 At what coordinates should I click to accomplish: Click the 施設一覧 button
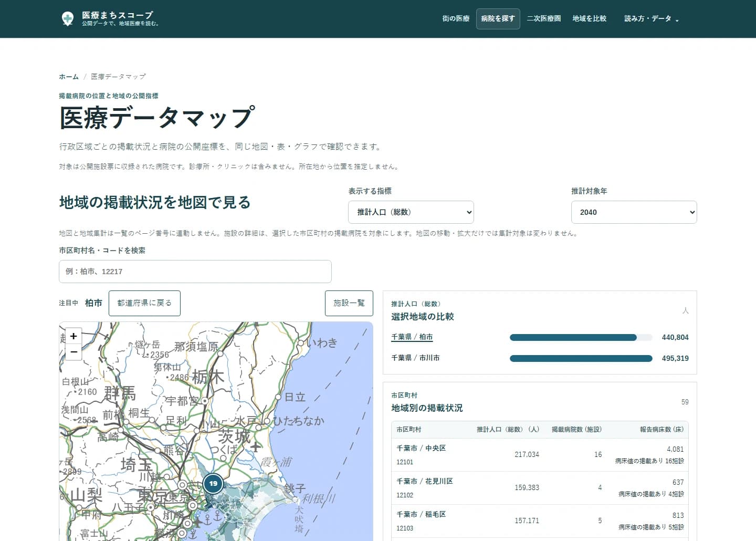(x=349, y=303)
